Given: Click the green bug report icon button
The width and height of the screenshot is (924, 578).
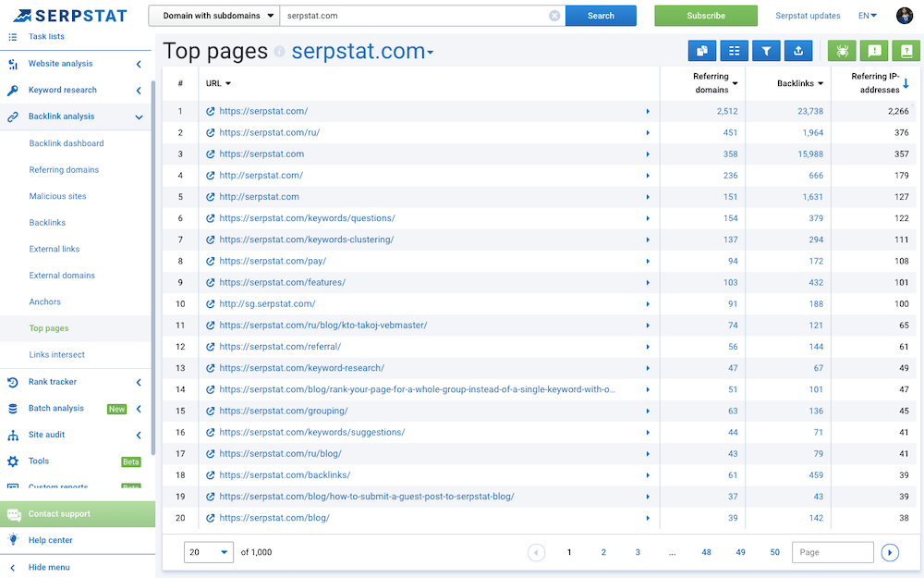Looking at the screenshot, I should tap(842, 51).
